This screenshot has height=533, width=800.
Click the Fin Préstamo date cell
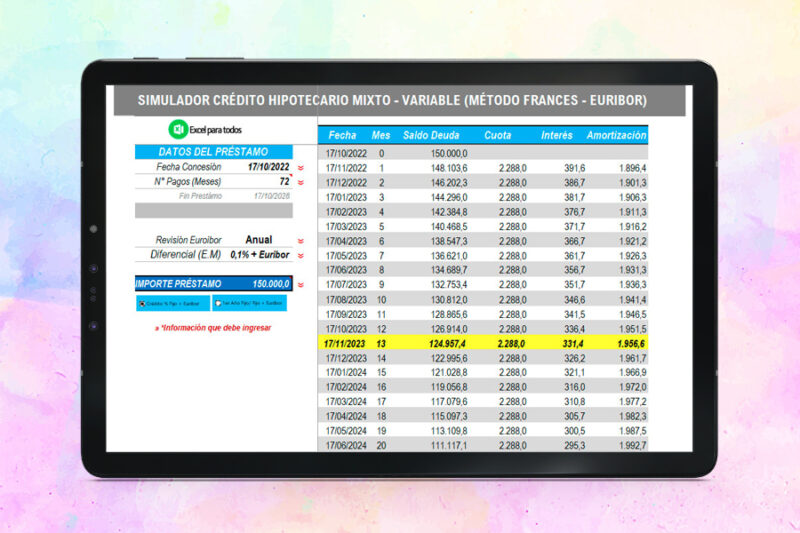(x=272, y=196)
